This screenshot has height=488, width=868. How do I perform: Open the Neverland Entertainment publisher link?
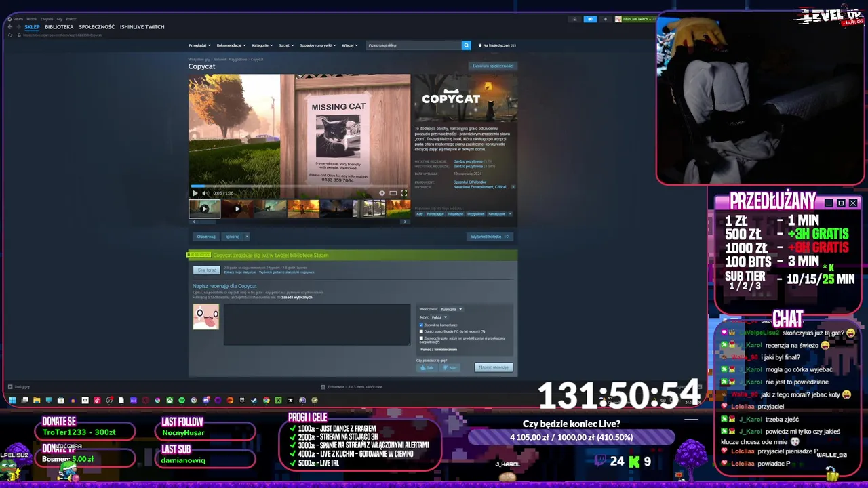473,187
